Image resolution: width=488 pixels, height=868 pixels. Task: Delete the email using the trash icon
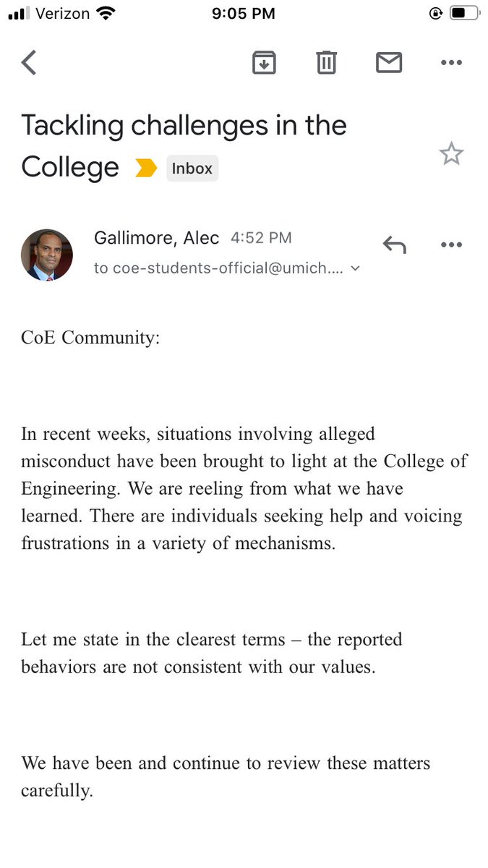[x=327, y=62]
